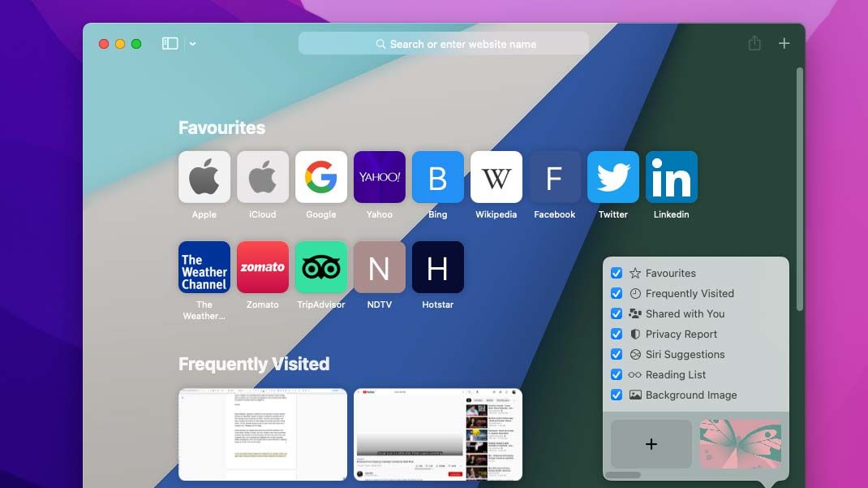Select the pink flower background swatch
Screen dimensions: 868x488
tap(740, 443)
